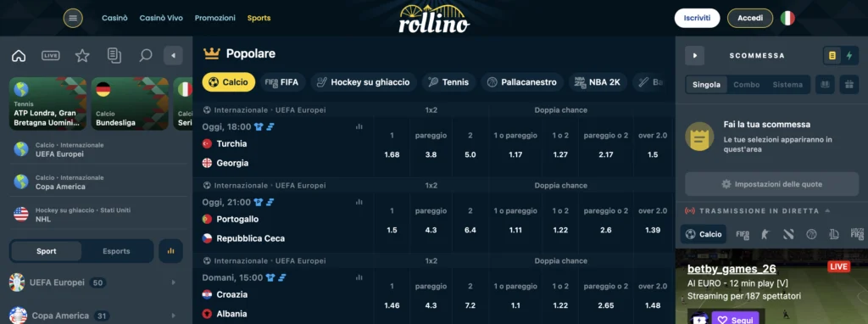The height and width of the screenshot is (324, 868).
Task: Open the Bundesliga card
Action: click(130, 103)
